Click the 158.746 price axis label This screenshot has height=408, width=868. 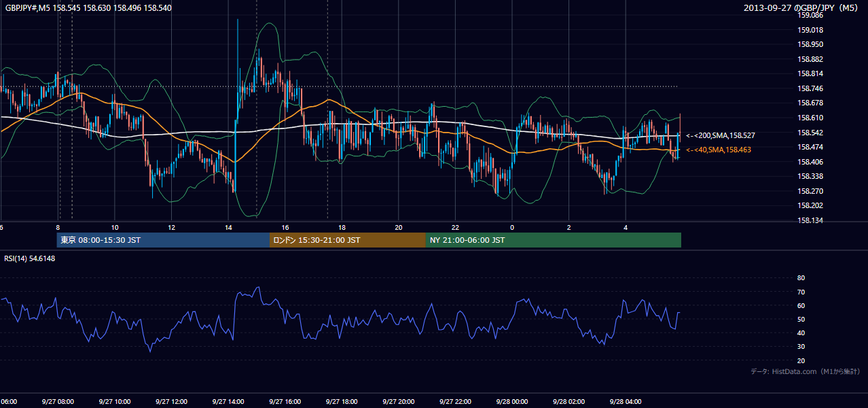click(x=810, y=88)
